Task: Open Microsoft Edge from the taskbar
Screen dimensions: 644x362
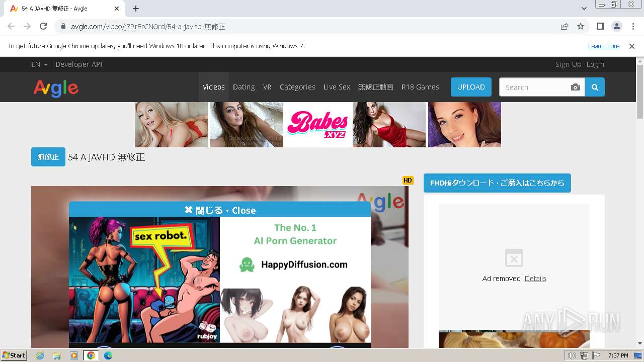Action: click(108, 355)
